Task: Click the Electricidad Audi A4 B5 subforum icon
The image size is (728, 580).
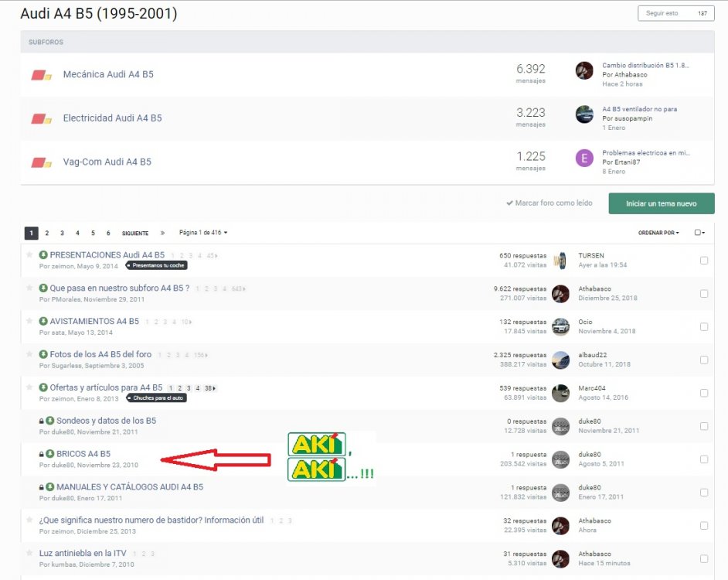Action: click(41, 119)
